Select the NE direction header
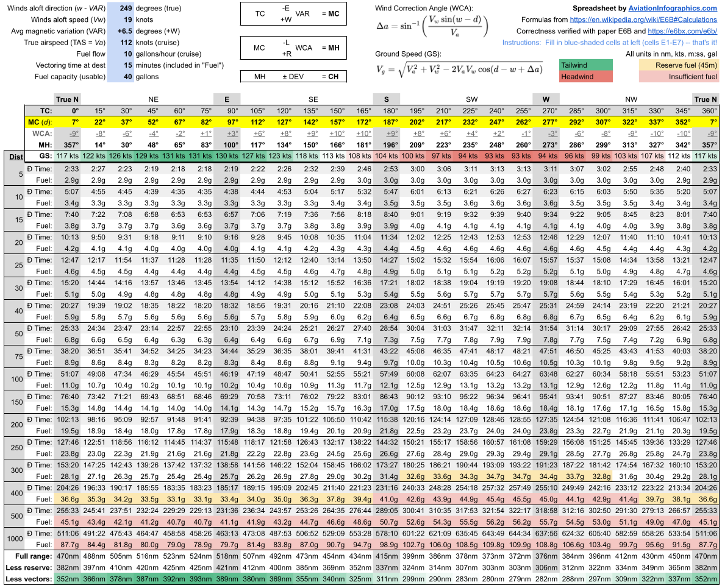Screen dimensions: 722x588 click(x=153, y=99)
